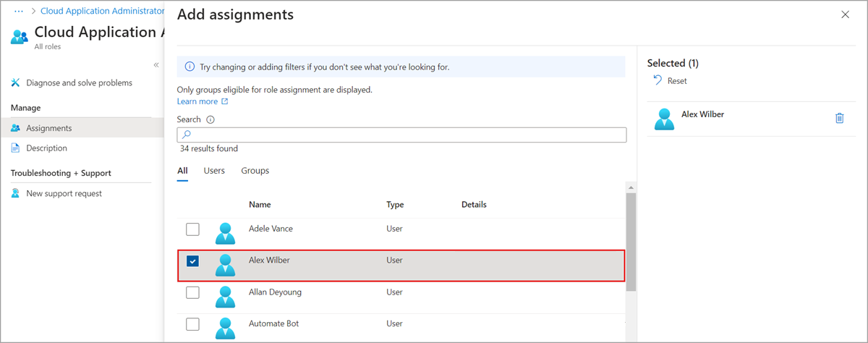Click in the Search input field

(405, 135)
